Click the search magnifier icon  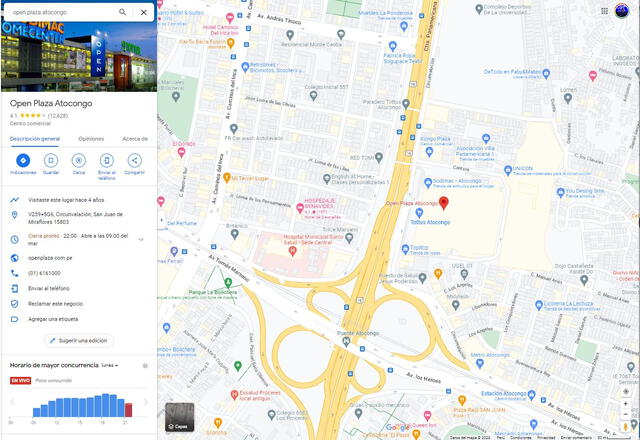pos(122,12)
